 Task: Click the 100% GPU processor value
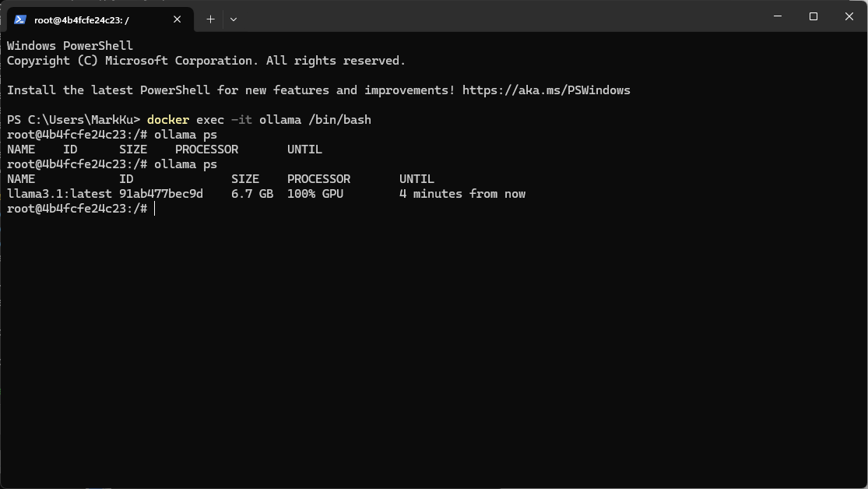[315, 194]
